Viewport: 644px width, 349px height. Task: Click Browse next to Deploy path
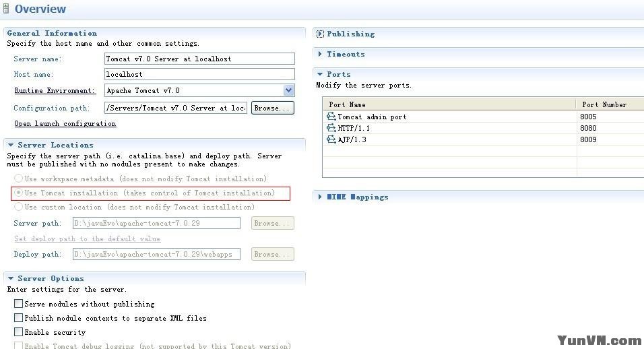[x=273, y=254]
